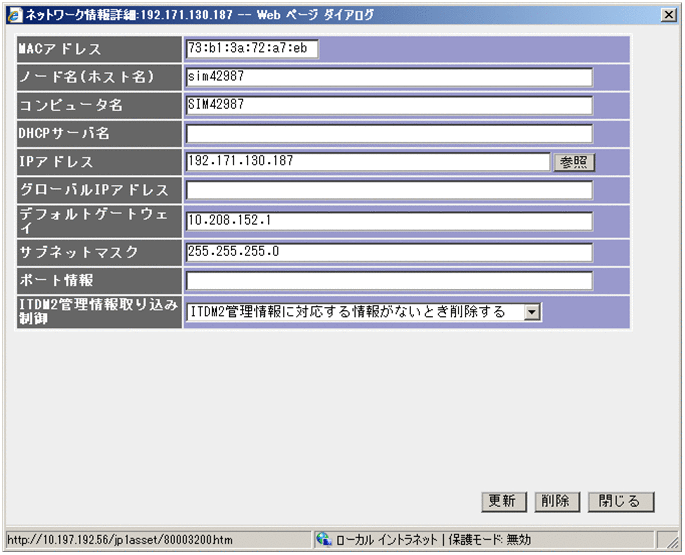Click the 参照 button next to IP address

click(x=574, y=162)
